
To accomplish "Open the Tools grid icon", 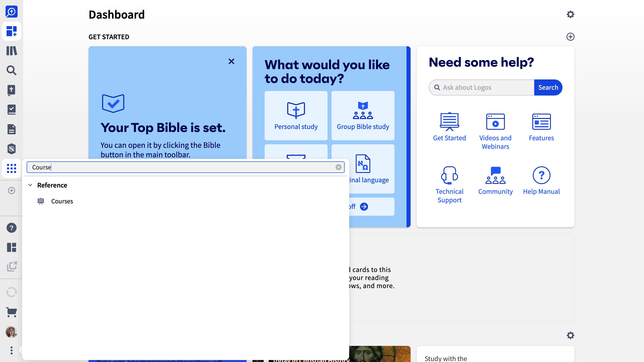I will pos(11,168).
